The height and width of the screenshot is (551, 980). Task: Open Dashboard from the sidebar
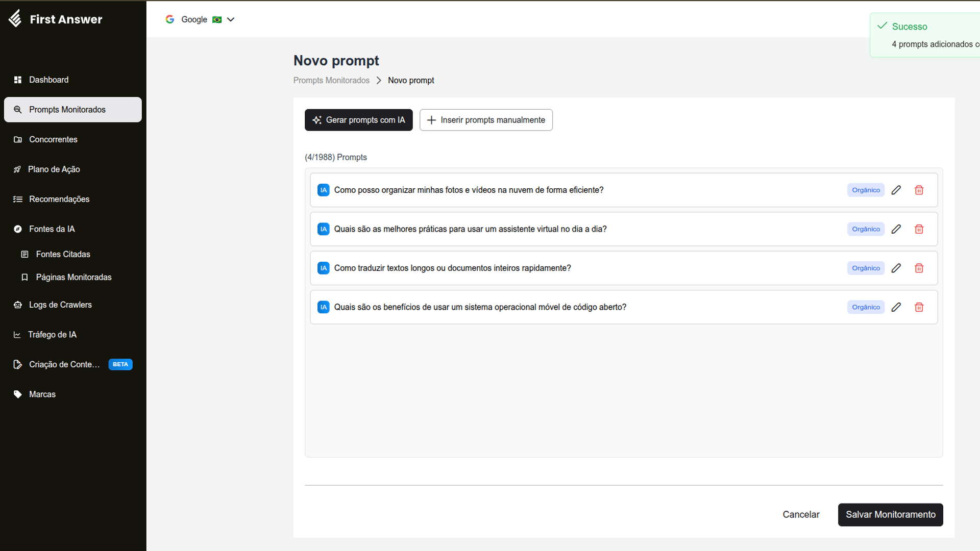(x=72, y=80)
